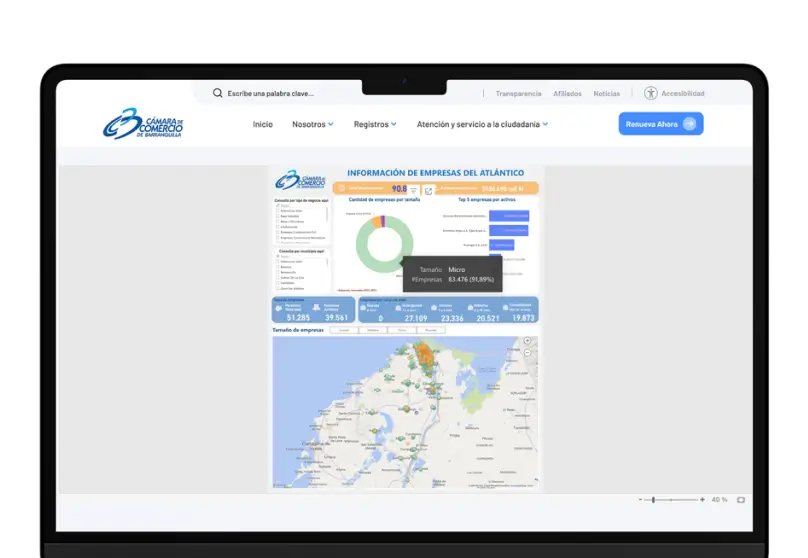Click the Información de Empresas del Atlántico title
The width and height of the screenshot is (808, 558).
click(435, 173)
